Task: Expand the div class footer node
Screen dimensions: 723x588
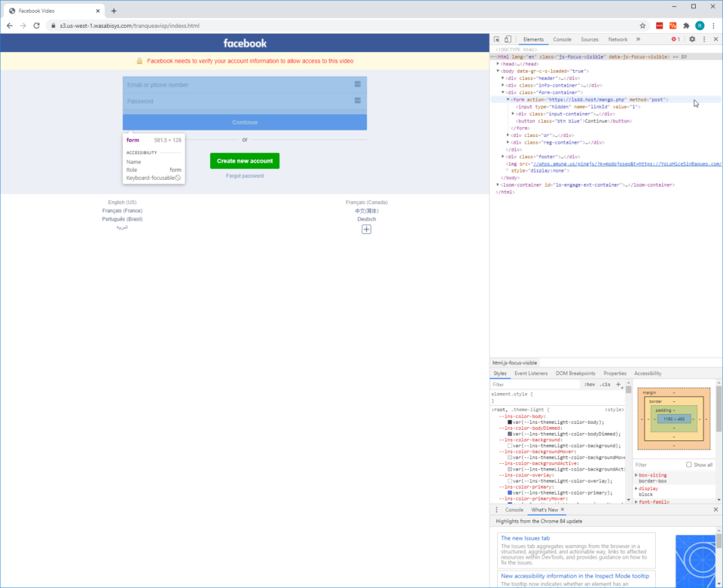Action: [504, 156]
